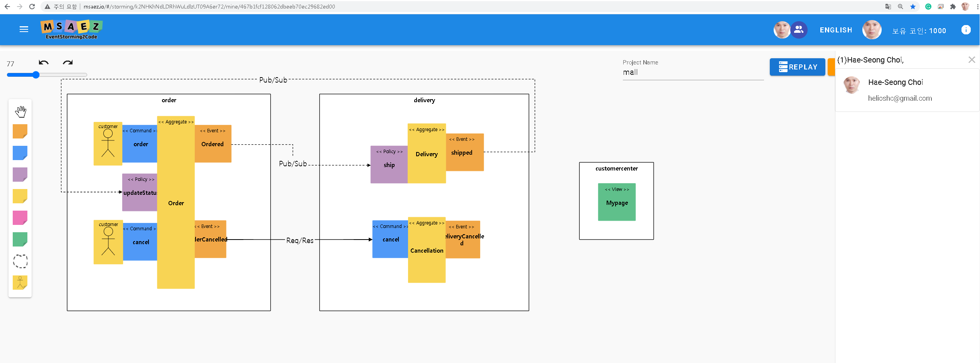The width and height of the screenshot is (980, 363).
Task: Activate the lasso selection tool
Action: point(20,261)
